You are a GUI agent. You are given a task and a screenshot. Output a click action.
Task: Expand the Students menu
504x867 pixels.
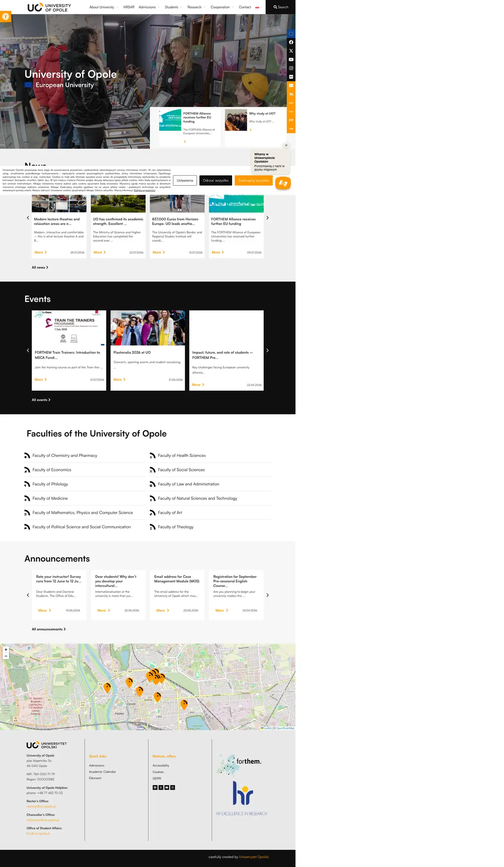click(173, 7)
